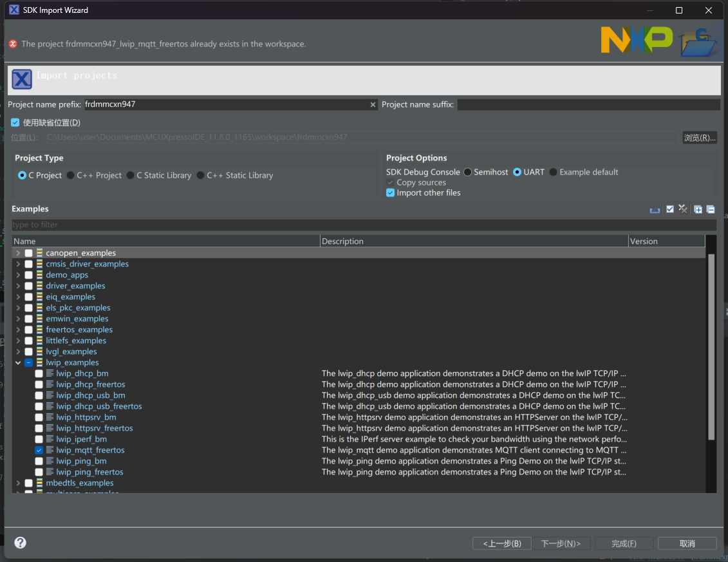The width and height of the screenshot is (728, 562).
Task: Select the C Static Library radio button
Action: pyautogui.click(x=130, y=175)
